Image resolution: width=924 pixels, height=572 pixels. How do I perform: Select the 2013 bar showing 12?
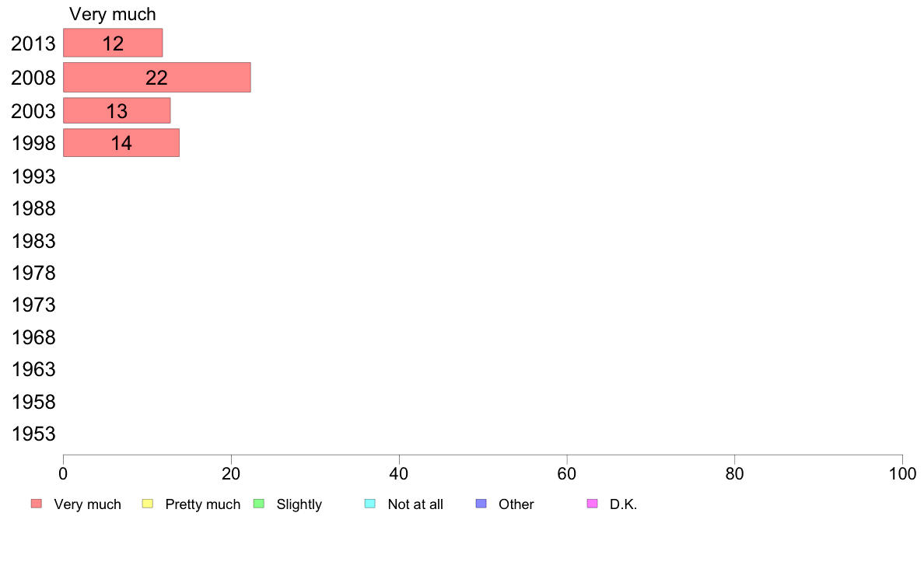(x=113, y=43)
